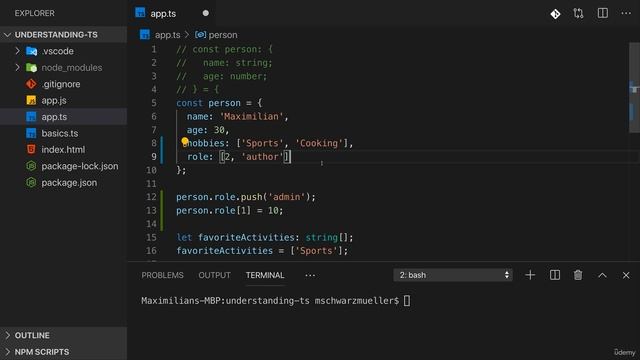Click line number 9 in gutter
Screen dimensions: 640x360
pyautogui.click(x=153, y=157)
